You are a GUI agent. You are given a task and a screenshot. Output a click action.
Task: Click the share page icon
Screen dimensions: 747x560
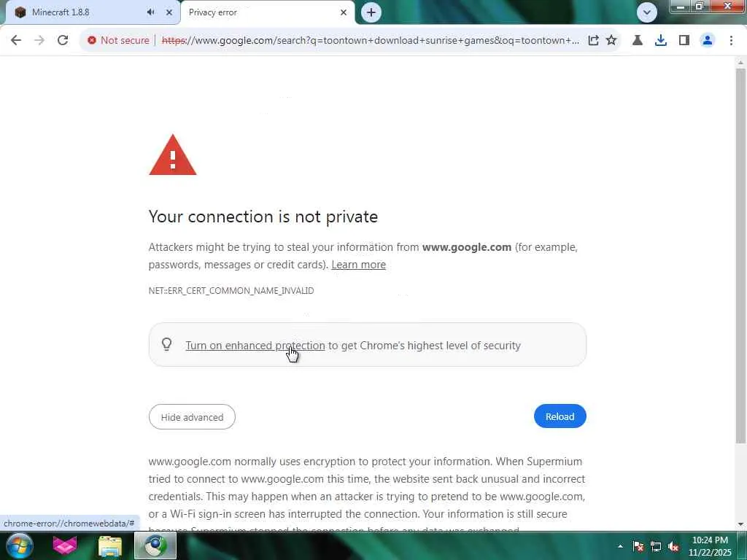[x=593, y=40]
